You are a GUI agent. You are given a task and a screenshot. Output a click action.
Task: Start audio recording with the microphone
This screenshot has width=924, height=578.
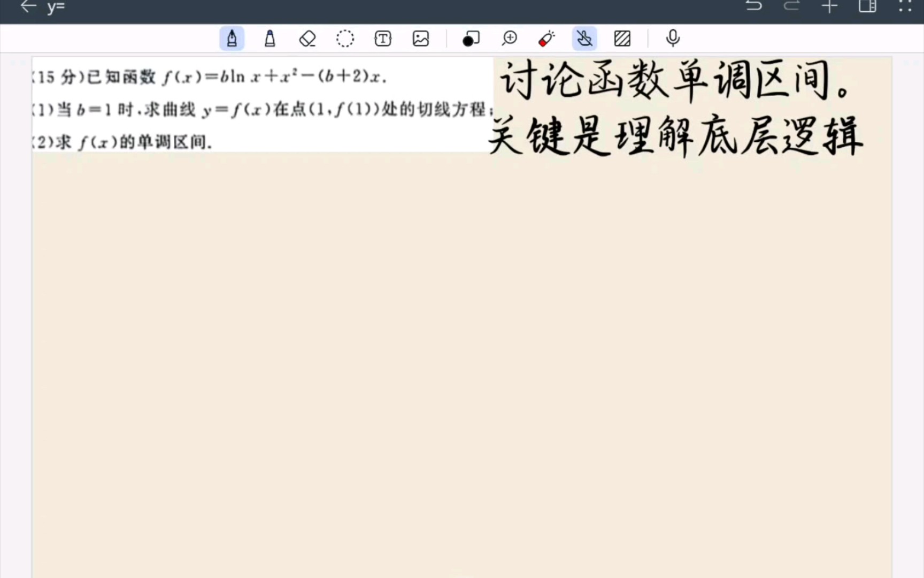673,39
